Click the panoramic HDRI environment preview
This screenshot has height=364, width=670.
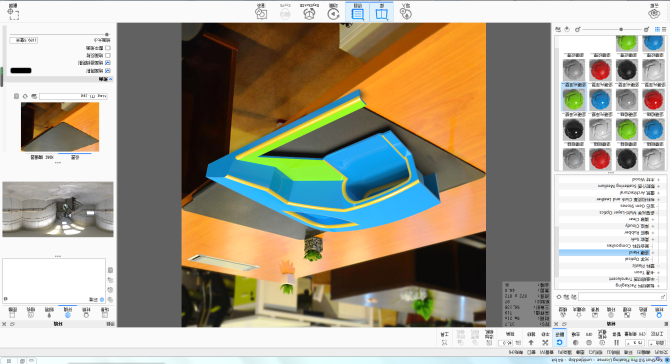tap(58, 209)
